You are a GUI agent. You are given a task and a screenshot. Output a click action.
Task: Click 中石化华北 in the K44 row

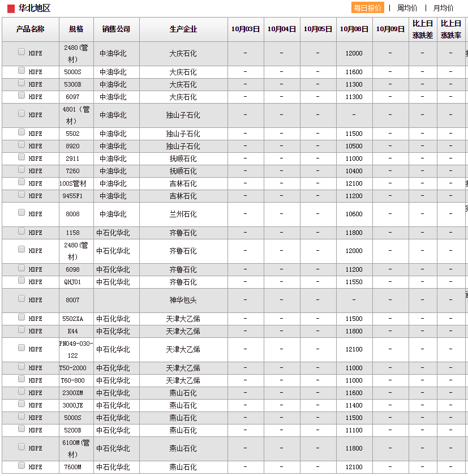(x=113, y=332)
